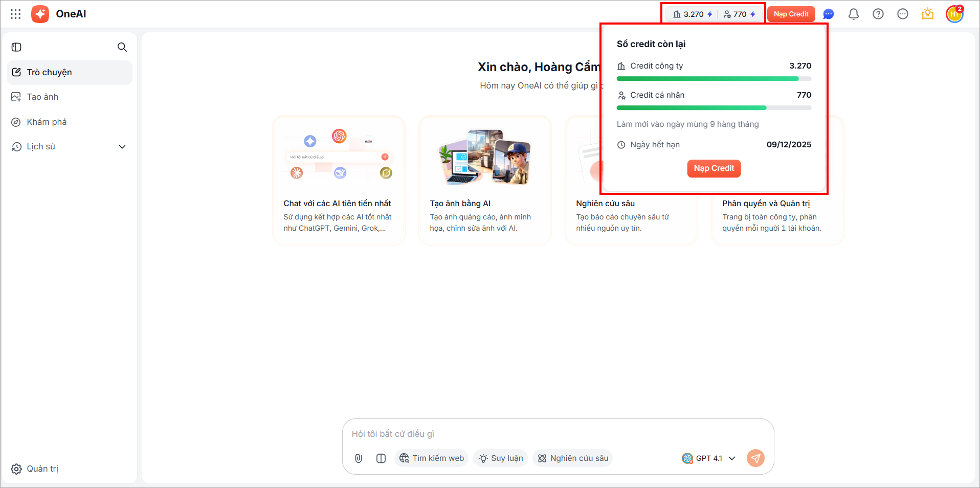Viewport: 980px width, 488px height.
Task: Open the Chat với các AI tiên tiến nhất card
Action: (x=339, y=180)
